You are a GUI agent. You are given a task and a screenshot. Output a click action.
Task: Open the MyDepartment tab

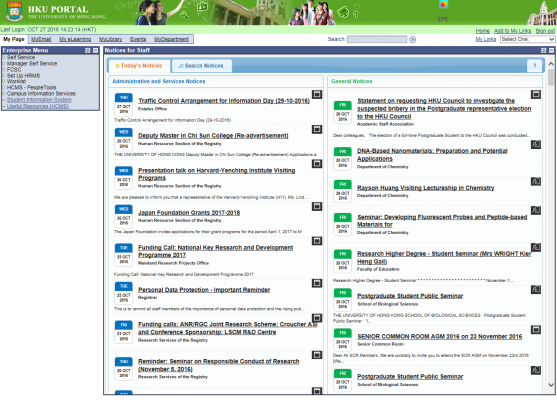pyautogui.click(x=171, y=39)
